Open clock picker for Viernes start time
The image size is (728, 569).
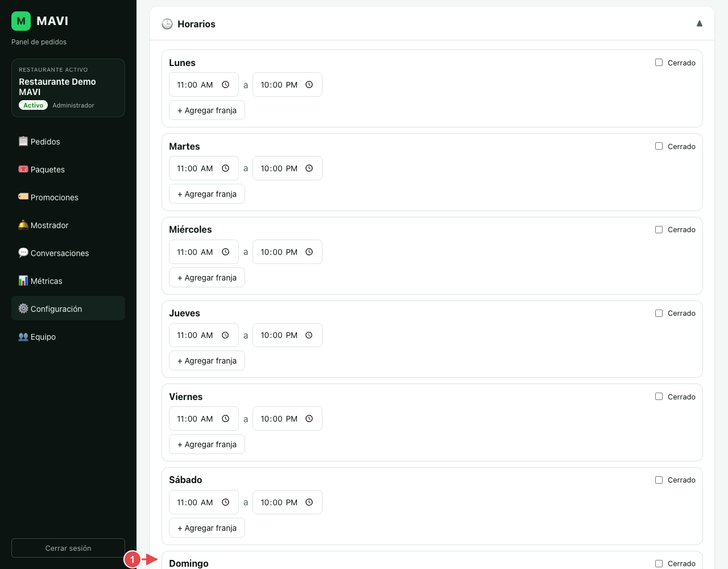click(x=225, y=419)
